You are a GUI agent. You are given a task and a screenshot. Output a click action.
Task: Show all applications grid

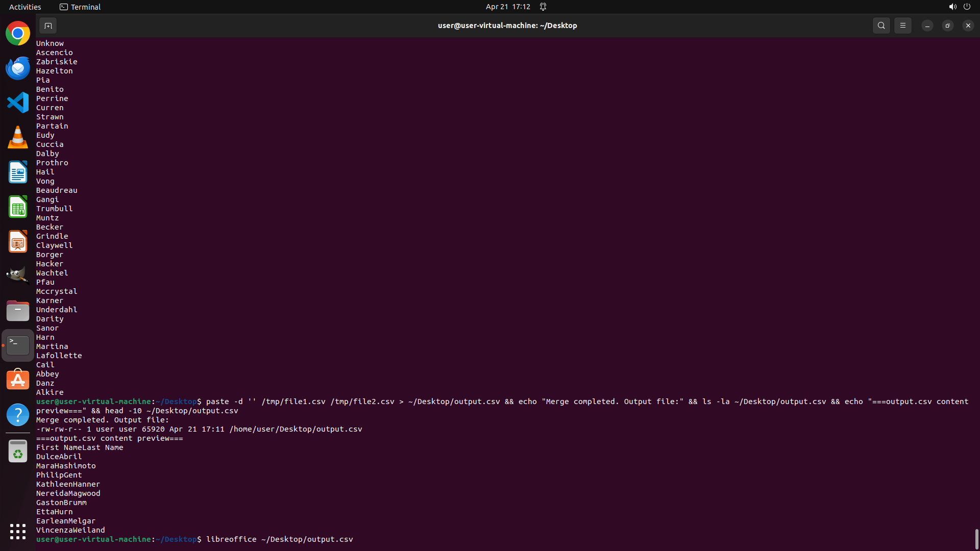[18, 532]
